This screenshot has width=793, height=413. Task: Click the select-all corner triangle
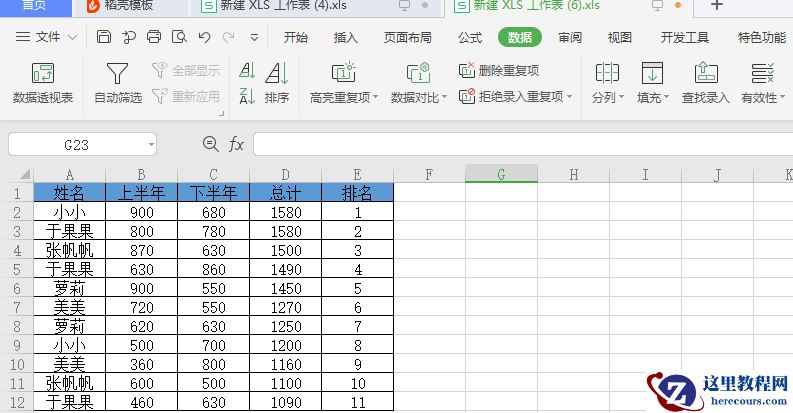(25, 175)
